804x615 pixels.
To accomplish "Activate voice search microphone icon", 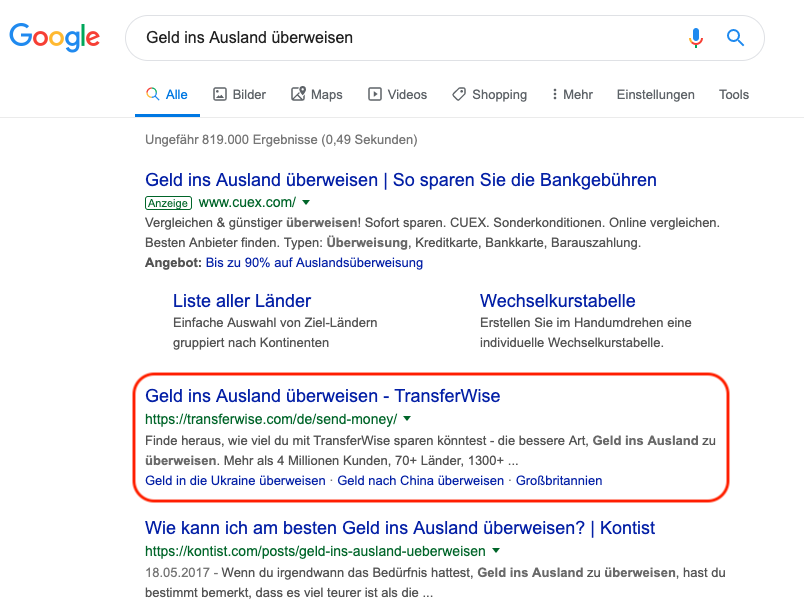I will click(x=696, y=38).
